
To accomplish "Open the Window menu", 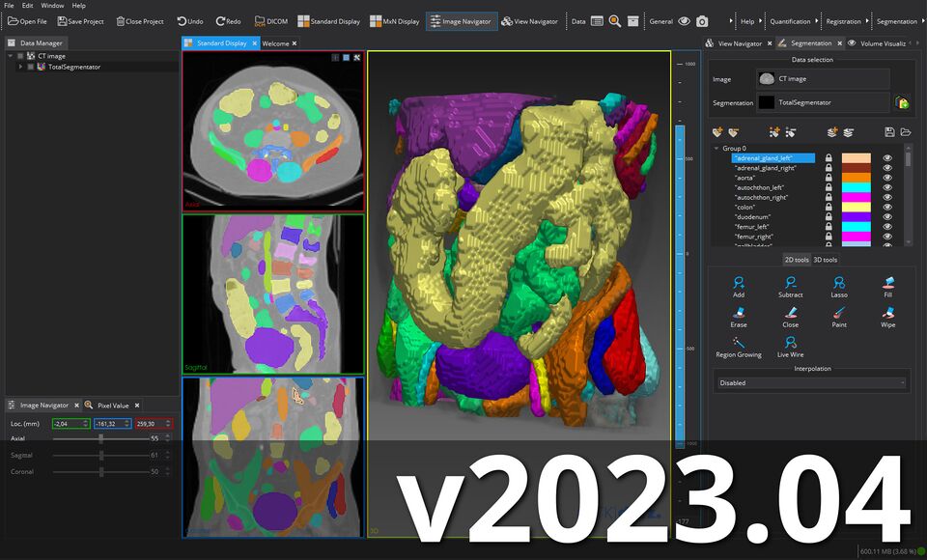I will coord(52,6).
